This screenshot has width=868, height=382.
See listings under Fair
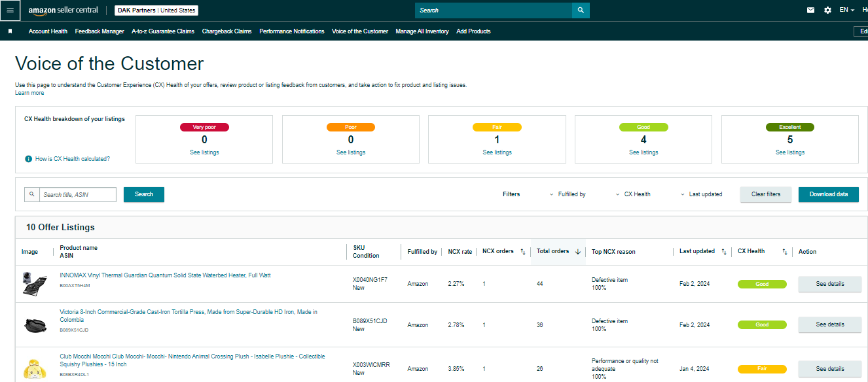pos(497,152)
